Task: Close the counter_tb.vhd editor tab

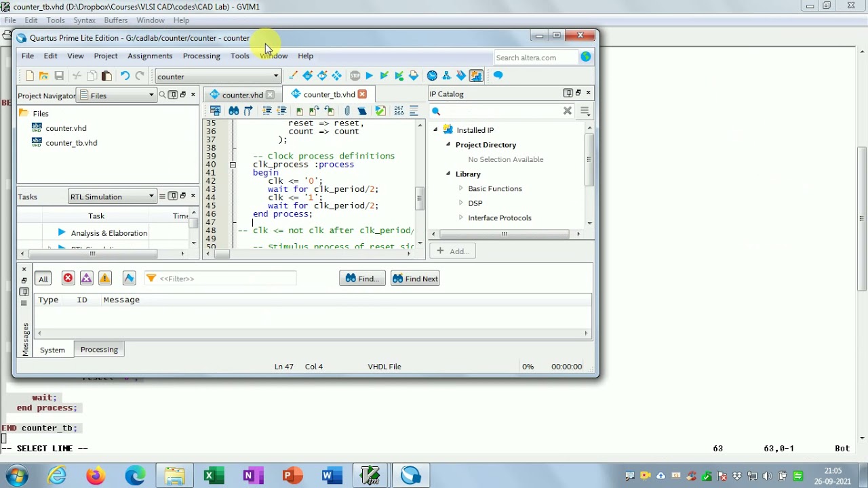Action: pyautogui.click(x=362, y=94)
